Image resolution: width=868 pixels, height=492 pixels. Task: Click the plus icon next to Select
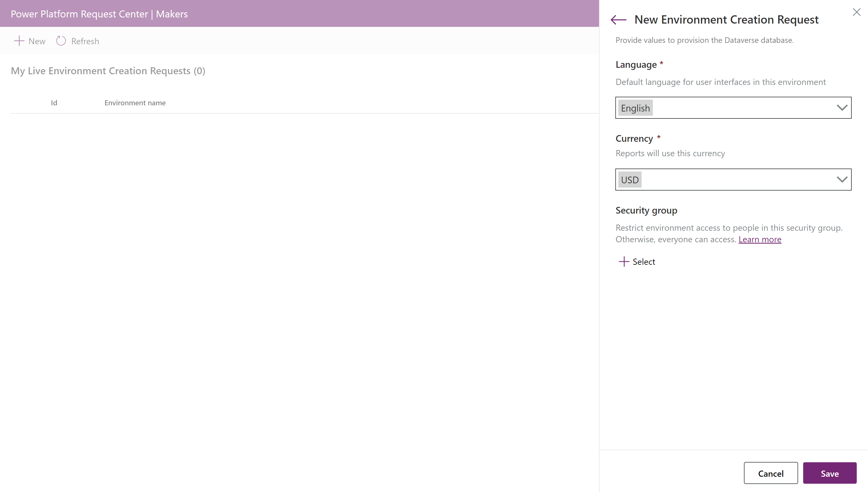[624, 261]
